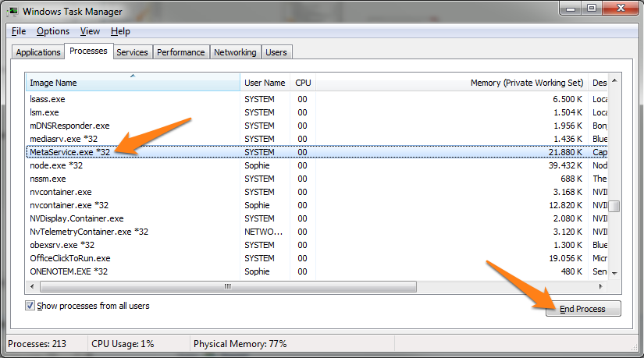This screenshot has width=644, height=358.
Task: Go to the Networking tab
Action: pos(235,52)
